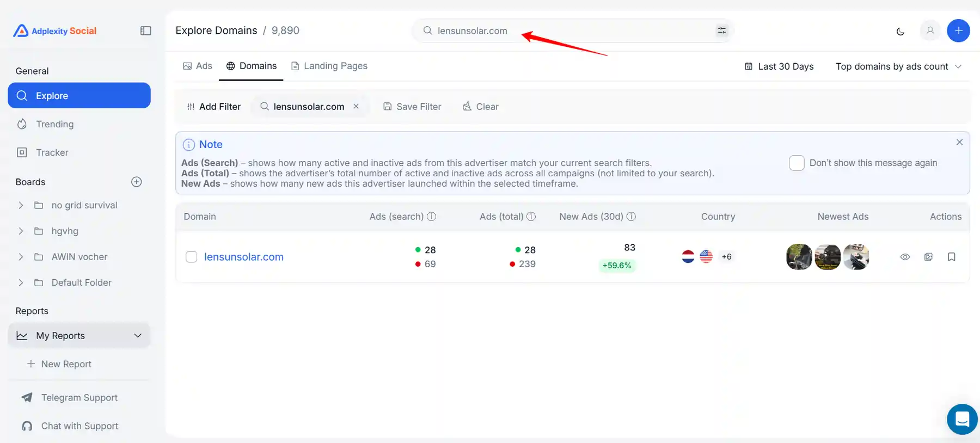Expand the no grid survival board
The image size is (980, 443).
click(21, 205)
